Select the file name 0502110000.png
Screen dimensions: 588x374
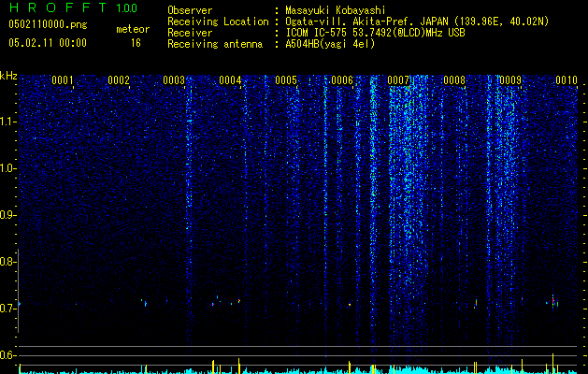(x=48, y=25)
